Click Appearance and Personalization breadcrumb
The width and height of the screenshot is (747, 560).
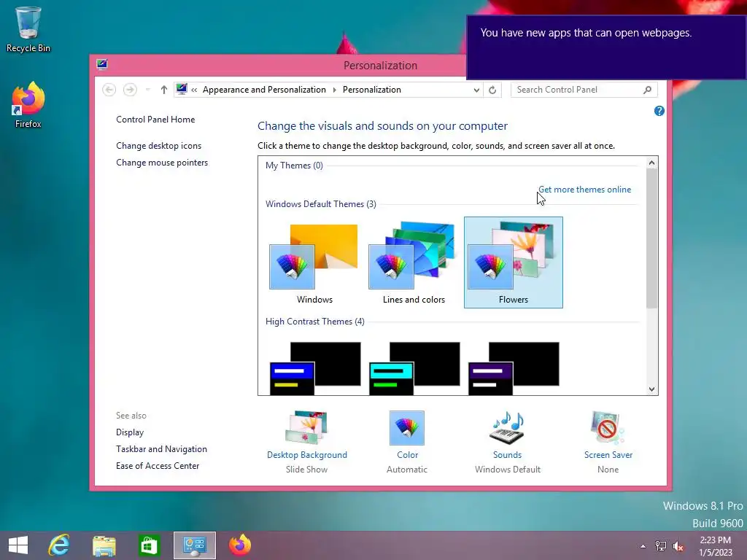(264, 90)
